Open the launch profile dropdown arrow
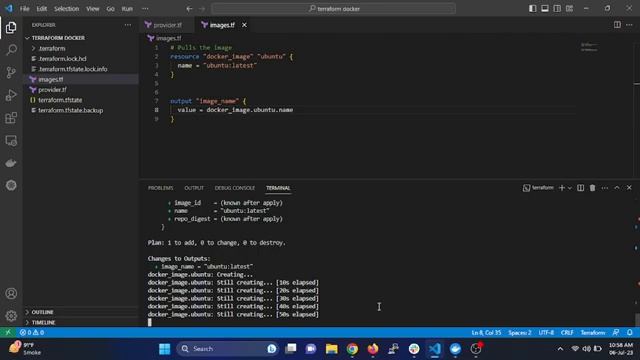This screenshot has width=640, height=360. pyautogui.click(x=570, y=188)
